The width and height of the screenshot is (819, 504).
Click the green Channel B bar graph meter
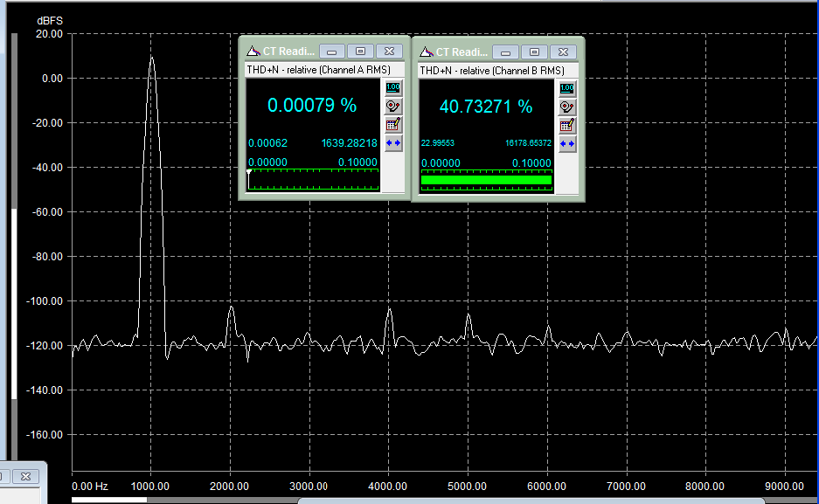tap(486, 181)
